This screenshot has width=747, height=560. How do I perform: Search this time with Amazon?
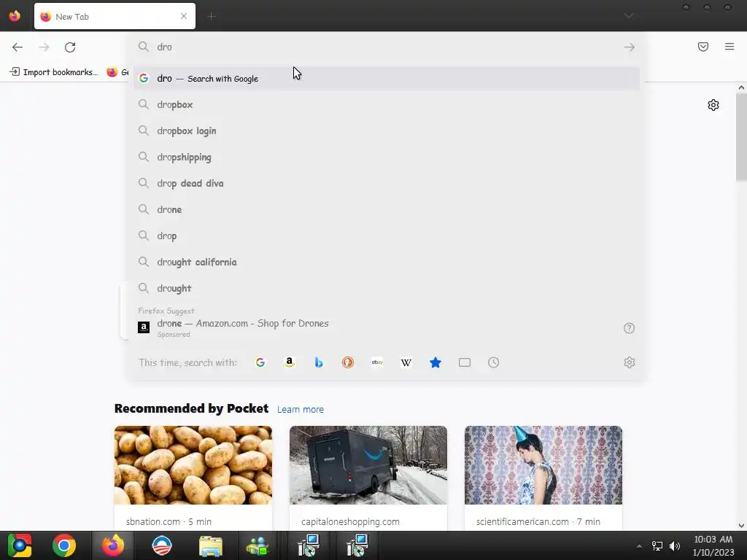click(289, 362)
